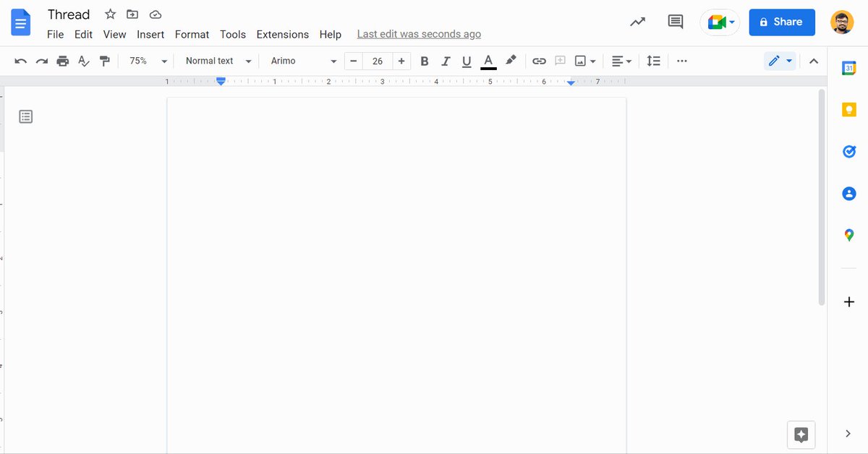Click the vertical scrollbar of the document
The height and width of the screenshot is (454, 868).
(822, 197)
